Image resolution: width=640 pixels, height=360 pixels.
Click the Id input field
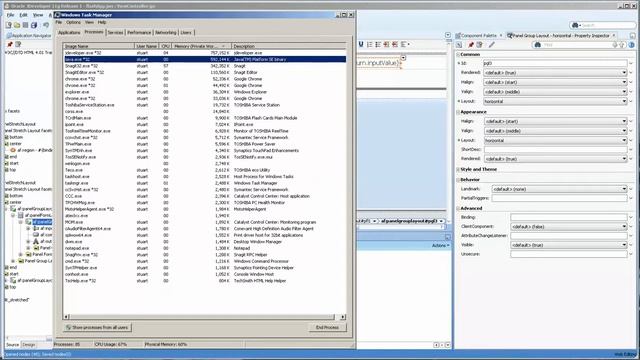555,63
